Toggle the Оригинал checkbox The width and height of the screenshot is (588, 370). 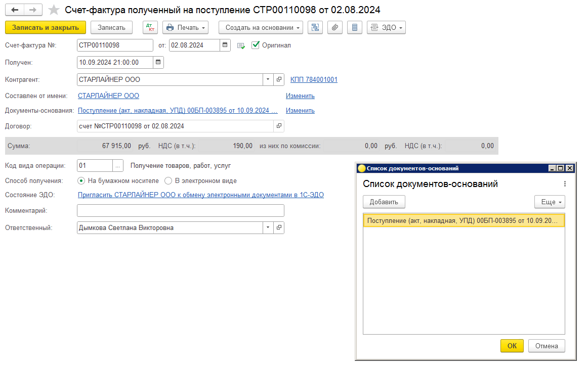[256, 45]
